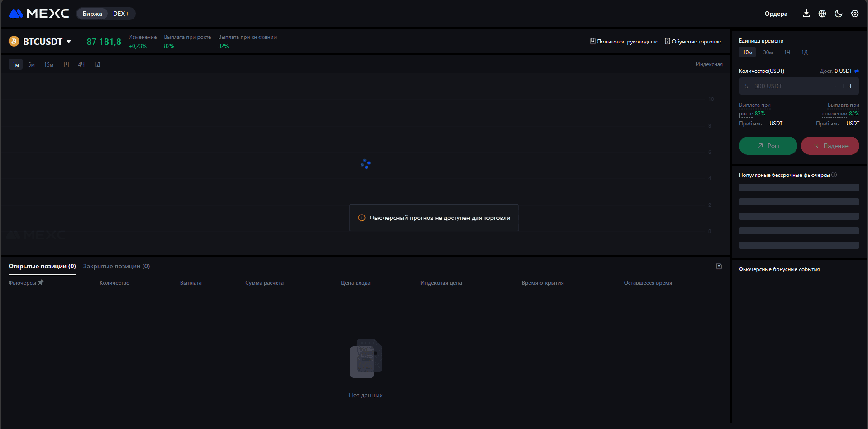Select the 30м time unit option

click(x=768, y=52)
